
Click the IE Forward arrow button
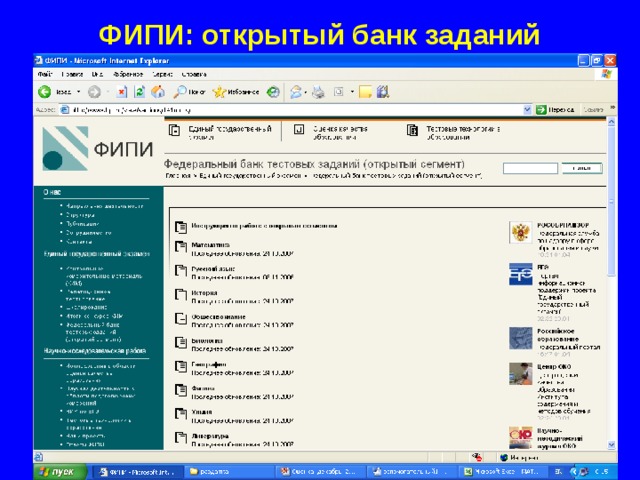point(94,92)
